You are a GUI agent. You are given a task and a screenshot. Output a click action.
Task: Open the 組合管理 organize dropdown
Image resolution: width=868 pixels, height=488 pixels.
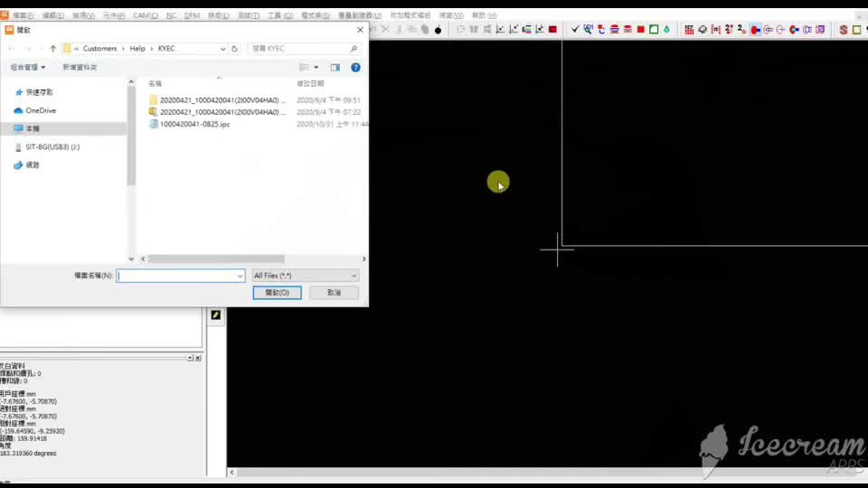click(x=28, y=67)
